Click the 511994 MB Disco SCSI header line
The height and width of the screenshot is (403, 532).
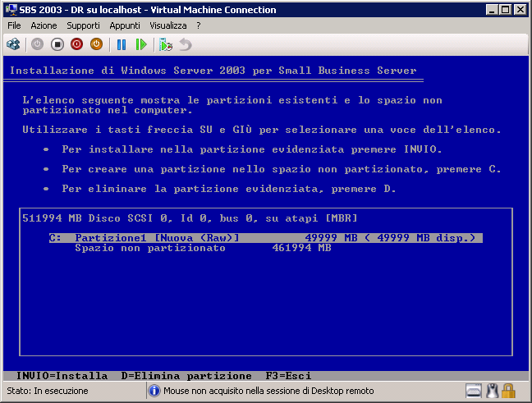coord(190,218)
